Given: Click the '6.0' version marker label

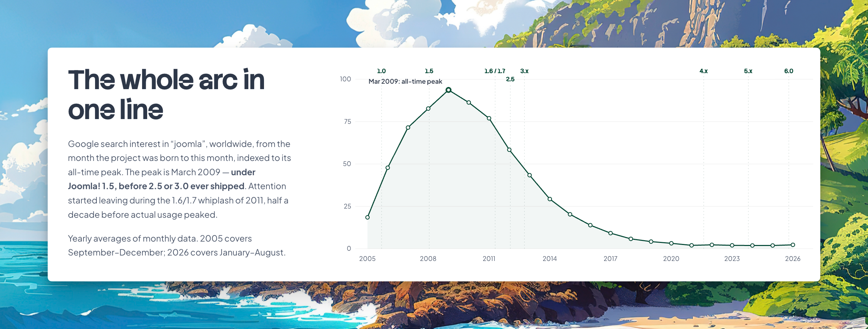Looking at the screenshot, I should coord(789,71).
